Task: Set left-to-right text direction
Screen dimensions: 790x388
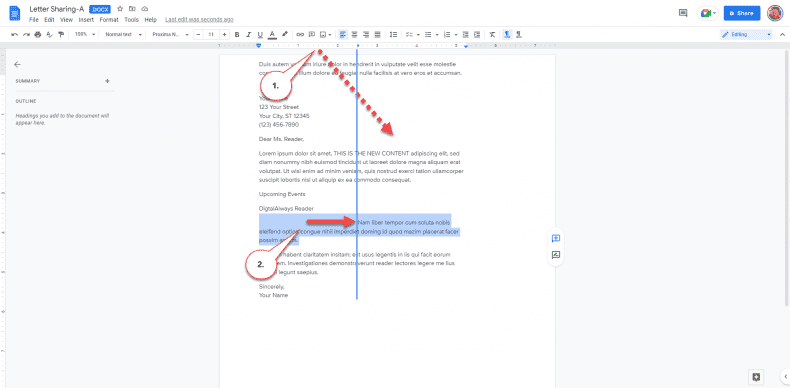Action: point(507,34)
